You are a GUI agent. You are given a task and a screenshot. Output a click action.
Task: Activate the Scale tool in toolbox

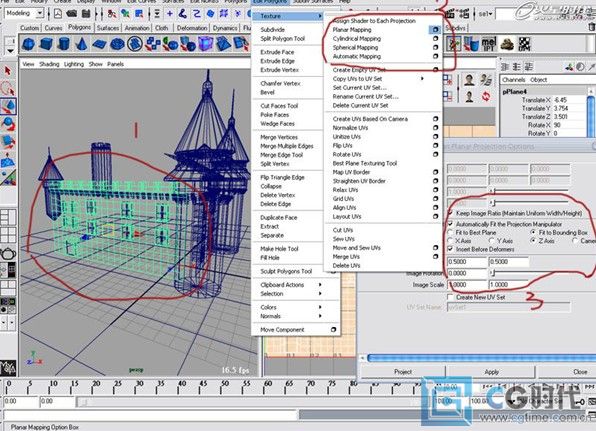(8, 142)
